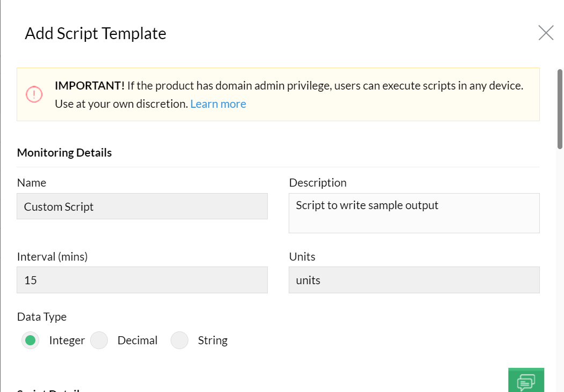564x392 pixels.
Task: Click into the Units input box
Action: tap(414, 280)
